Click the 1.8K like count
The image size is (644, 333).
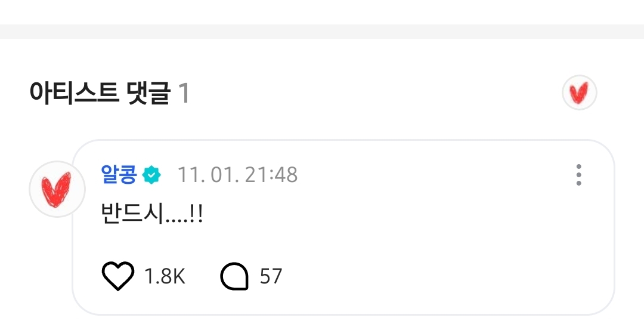tap(165, 276)
